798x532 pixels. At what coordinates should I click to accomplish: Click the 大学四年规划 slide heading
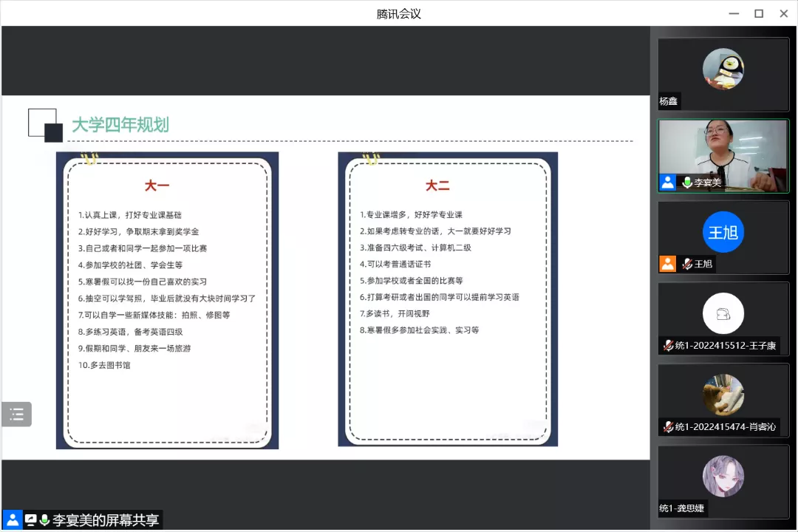click(x=120, y=125)
